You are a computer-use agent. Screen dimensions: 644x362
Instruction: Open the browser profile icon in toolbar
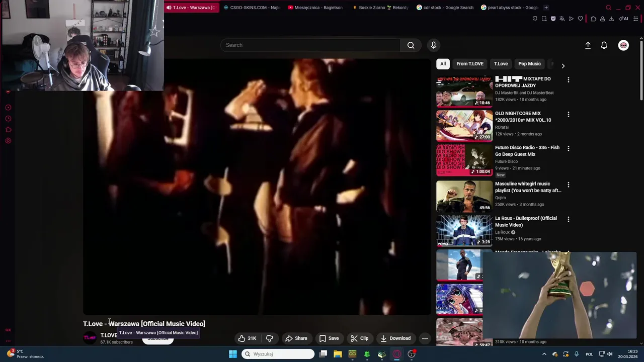click(x=602, y=19)
